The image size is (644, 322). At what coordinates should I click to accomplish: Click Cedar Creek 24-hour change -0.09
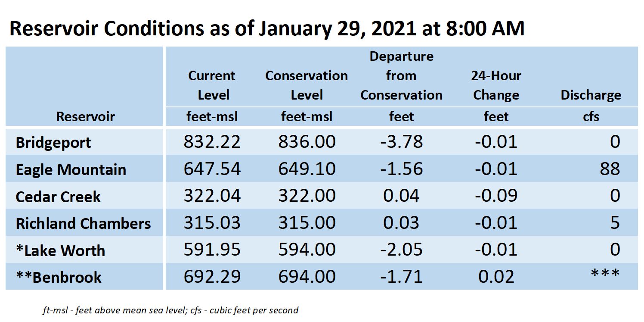(496, 195)
